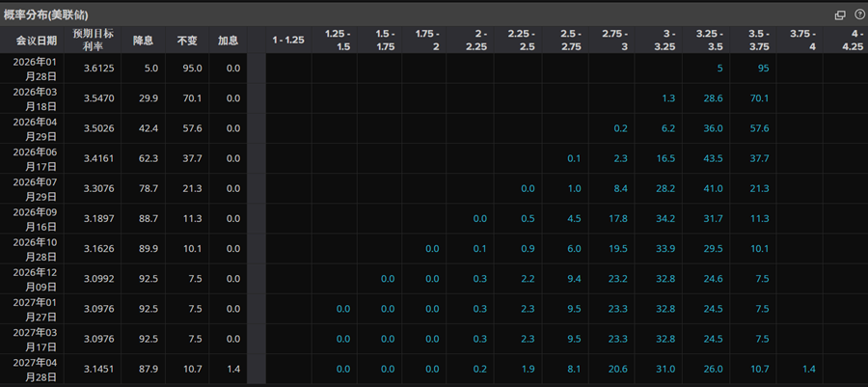Select the 2026年10月28日 meeting date row
The image size is (868, 387).
pos(35,249)
